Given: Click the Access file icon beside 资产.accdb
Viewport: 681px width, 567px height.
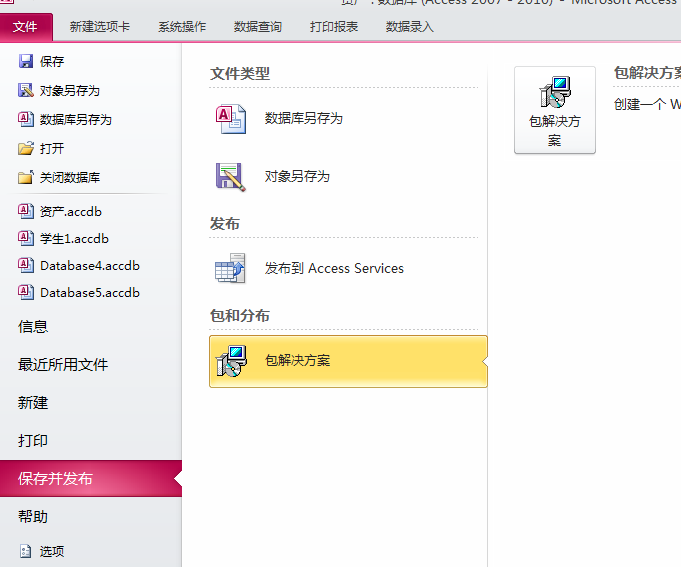Looking at the screenshot, I should (26, 211).
